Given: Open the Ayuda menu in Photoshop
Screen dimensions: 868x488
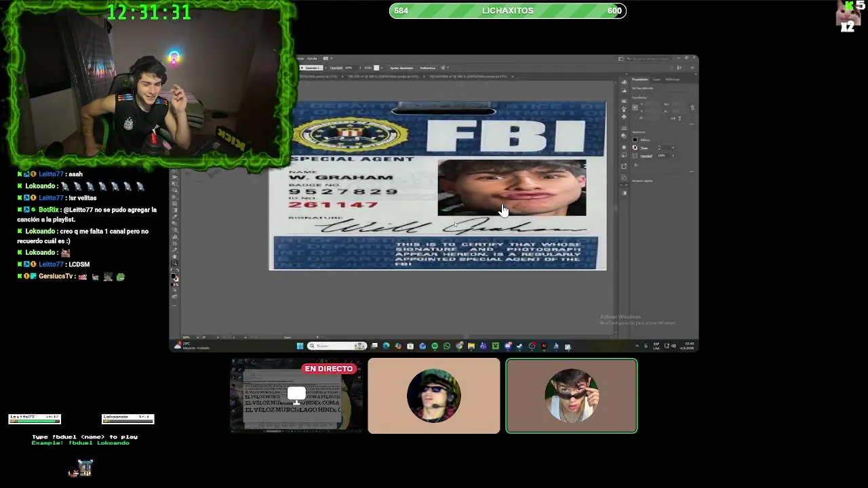Looking at the screenshot, I should pyautogui.click(x=312, y=58).
